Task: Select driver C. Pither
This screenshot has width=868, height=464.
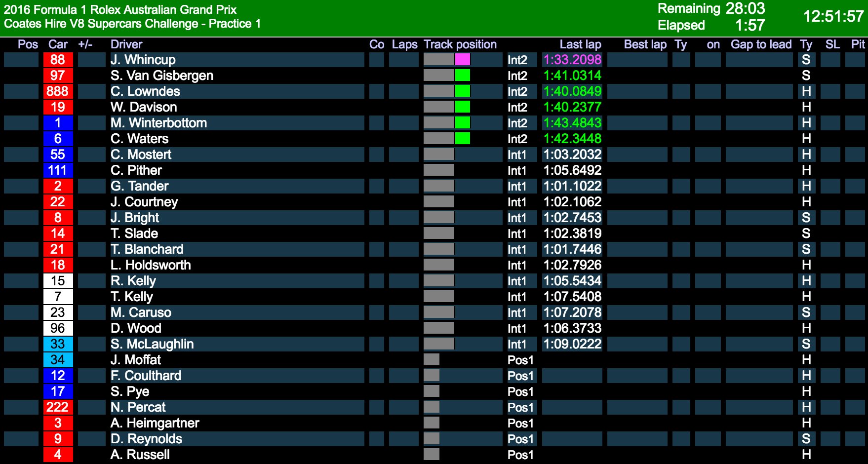Action: 136,170
